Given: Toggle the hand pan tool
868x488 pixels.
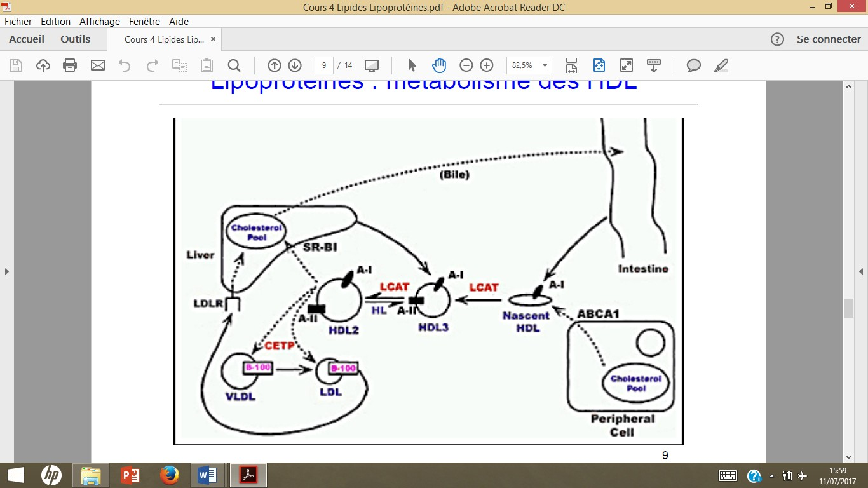Looking at the screenshot, I should (x=439, y=65).
